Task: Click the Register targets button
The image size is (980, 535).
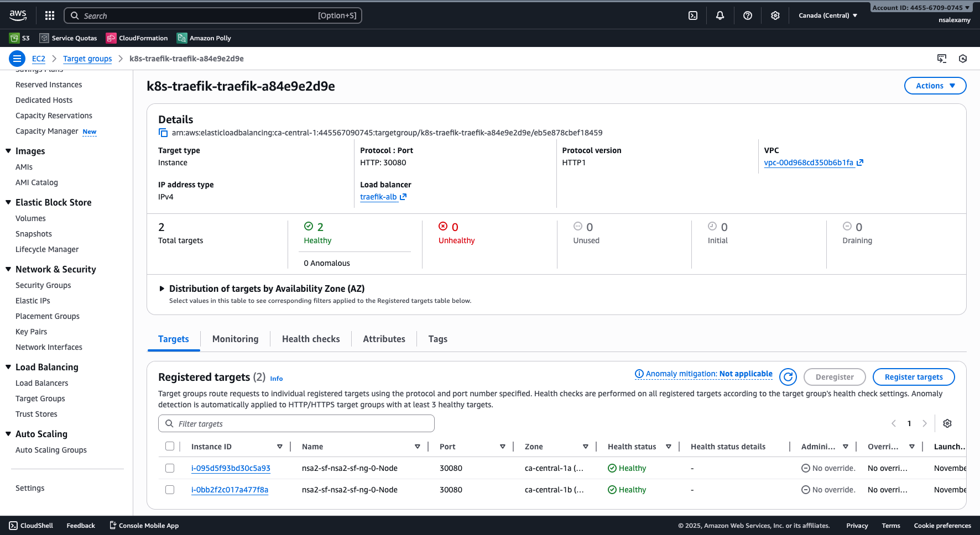Action: [x=913, y=377]
